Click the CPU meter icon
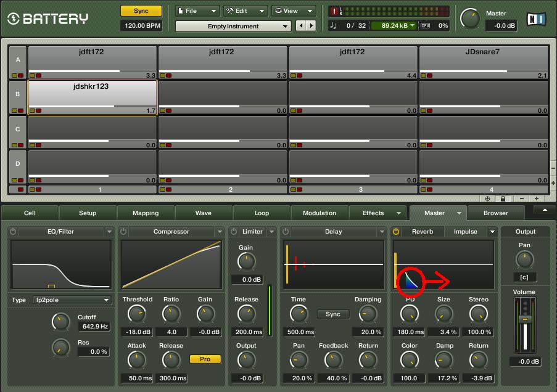This screenshot has height=392, width=557. pyautogui.click(x=425, y=25)
